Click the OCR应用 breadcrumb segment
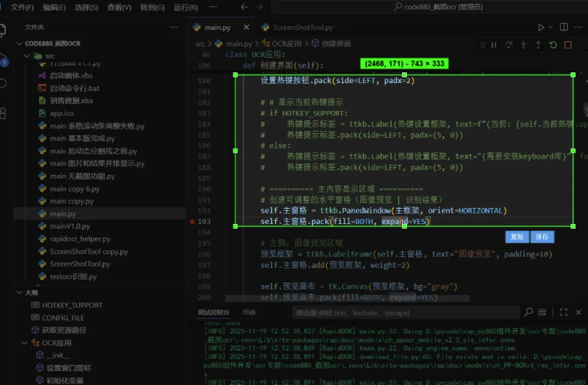This screenshot has width=588, height=385. (x=286, y=44)
